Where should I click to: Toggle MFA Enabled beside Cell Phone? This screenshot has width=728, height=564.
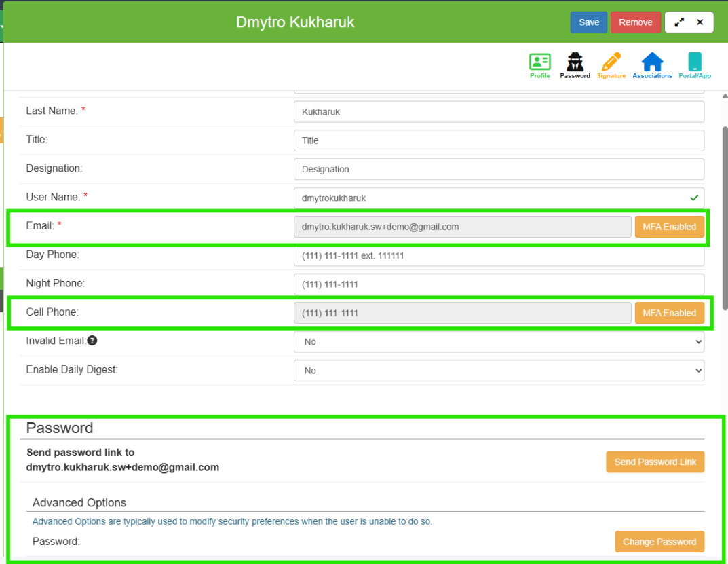[669, 313]
